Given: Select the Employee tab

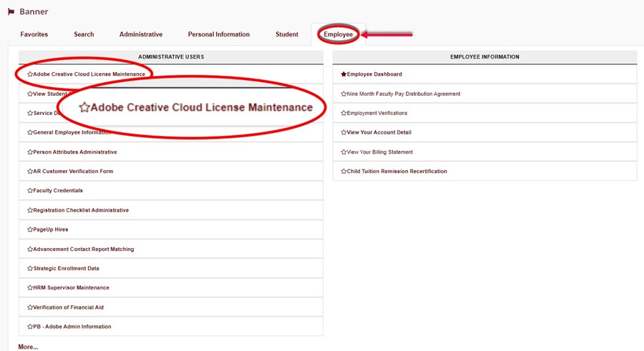Looking at the screenshot, I should point(338,34).
